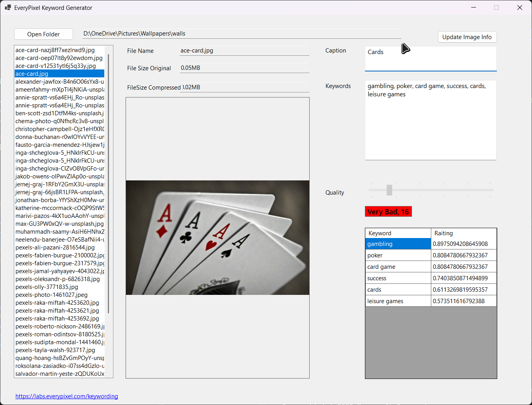Click the Very Bad, 16 quality indicator

[x=388, y=211]
